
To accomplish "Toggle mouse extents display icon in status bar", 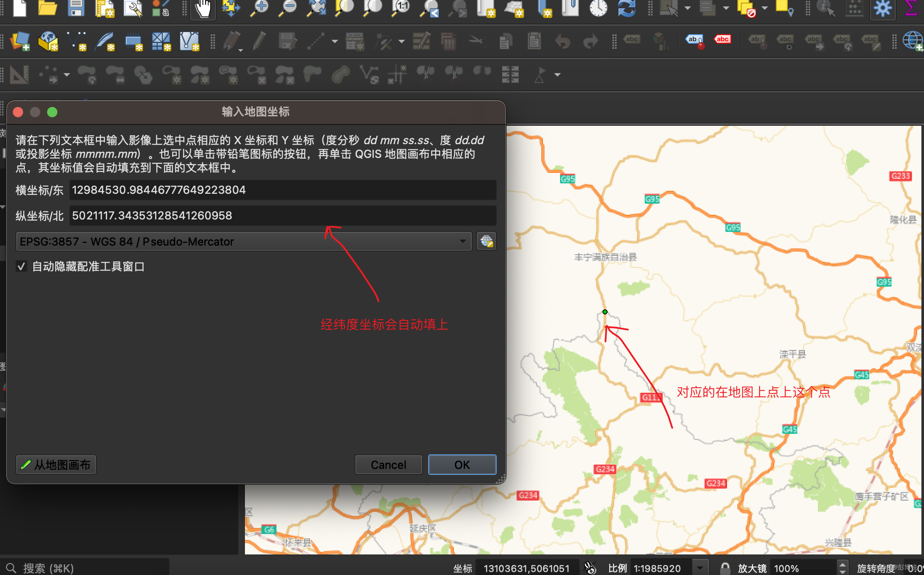I will coord(590,568).
